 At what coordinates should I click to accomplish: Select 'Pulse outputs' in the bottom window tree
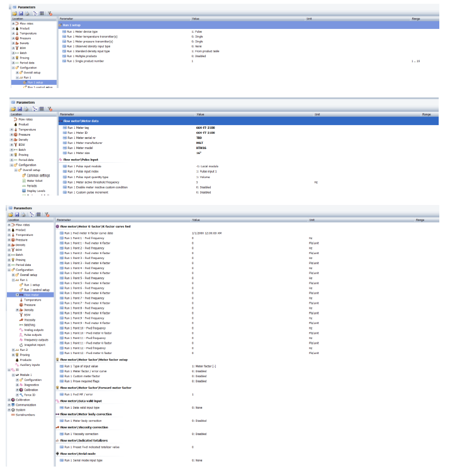[33, 335]
